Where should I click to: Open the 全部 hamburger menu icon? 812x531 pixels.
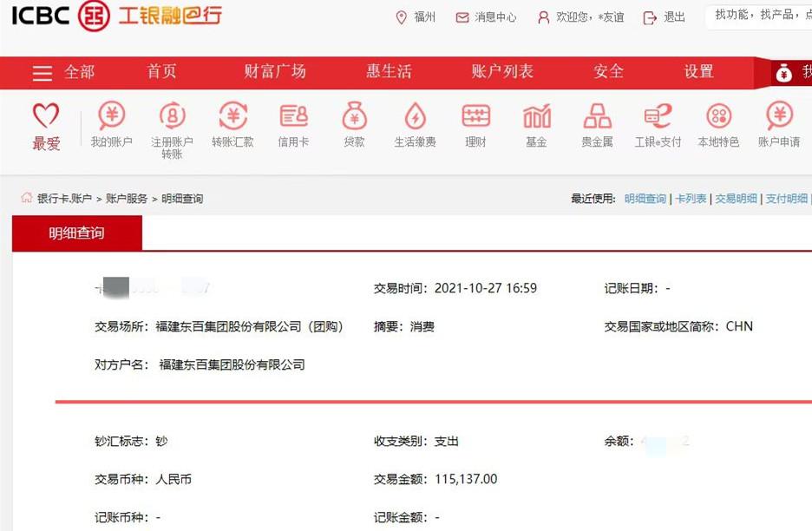(43, 73)
